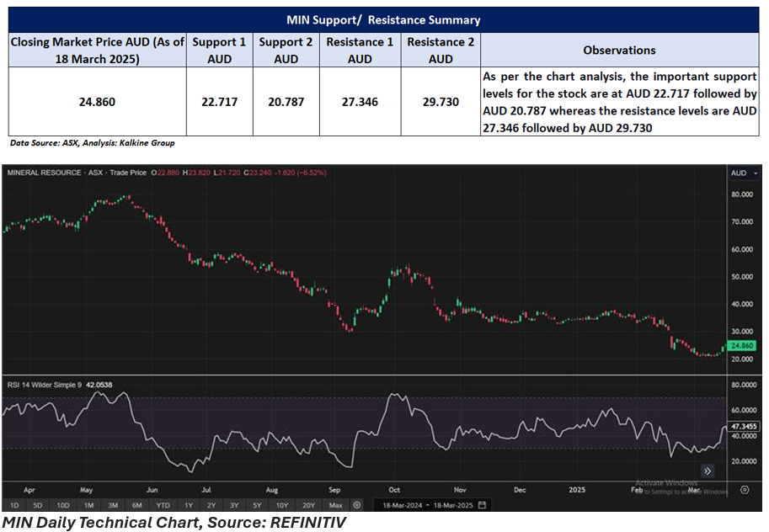Click the 42.0538 RSI reading
This screenshot has width=769, height=532.
tap(99, 385)
